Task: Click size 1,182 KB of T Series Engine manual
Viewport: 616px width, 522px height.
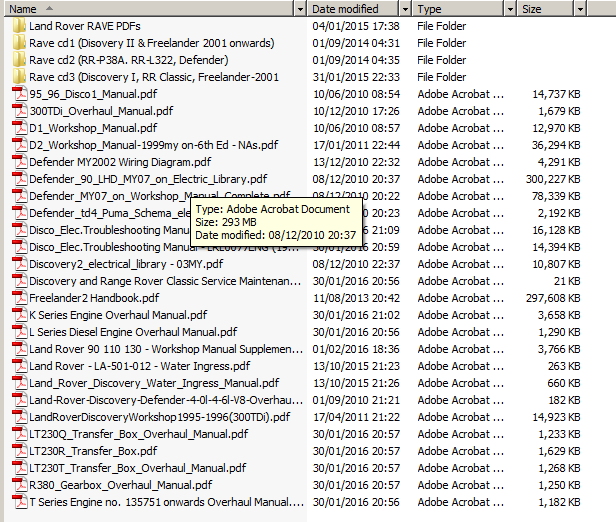Action: (x=559, y=502)
